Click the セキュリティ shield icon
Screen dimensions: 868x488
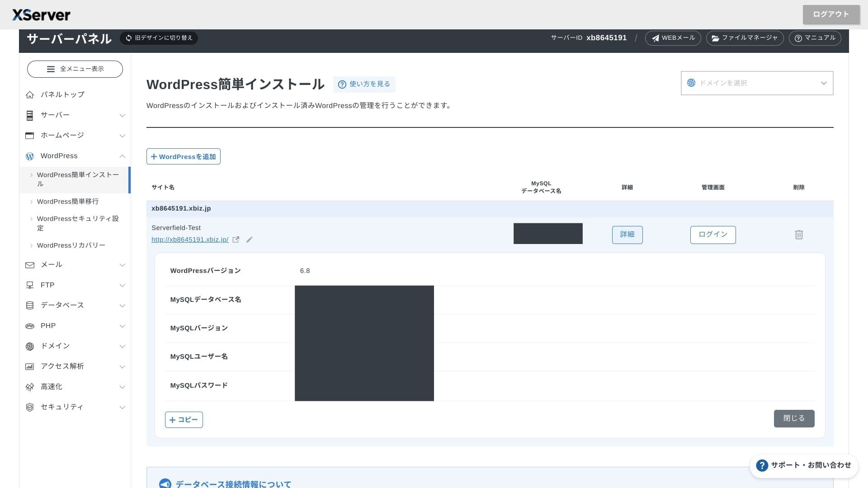coord(30,407)
